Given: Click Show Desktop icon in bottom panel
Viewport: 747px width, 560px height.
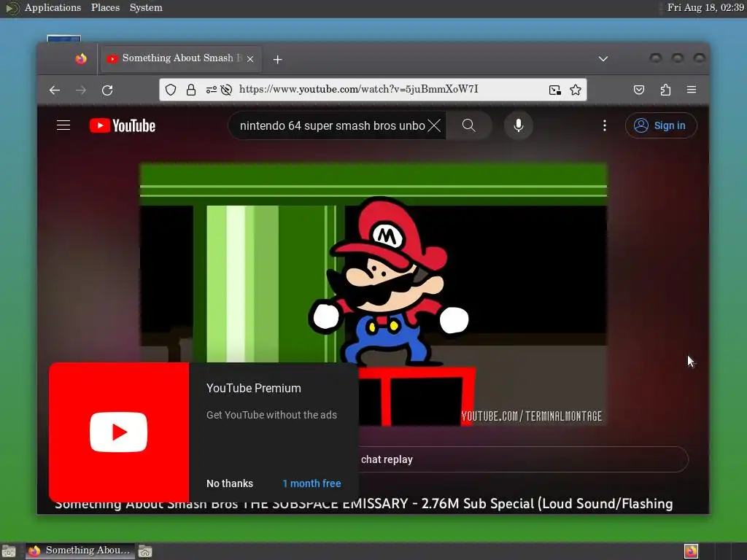Looking at the screenshot, I should 9,551.
